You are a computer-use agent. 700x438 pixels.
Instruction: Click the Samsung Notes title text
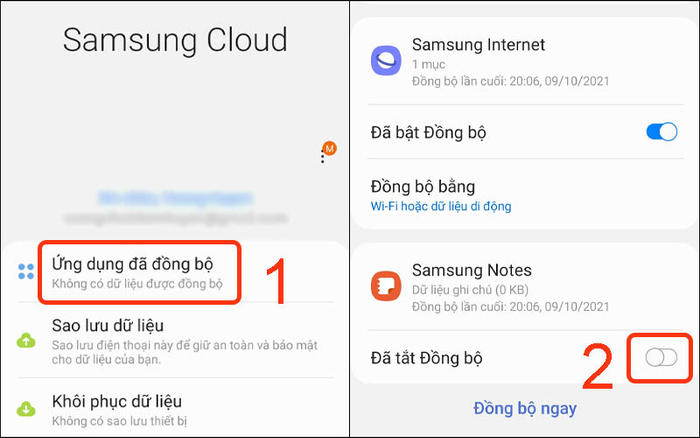pos(471,270)
